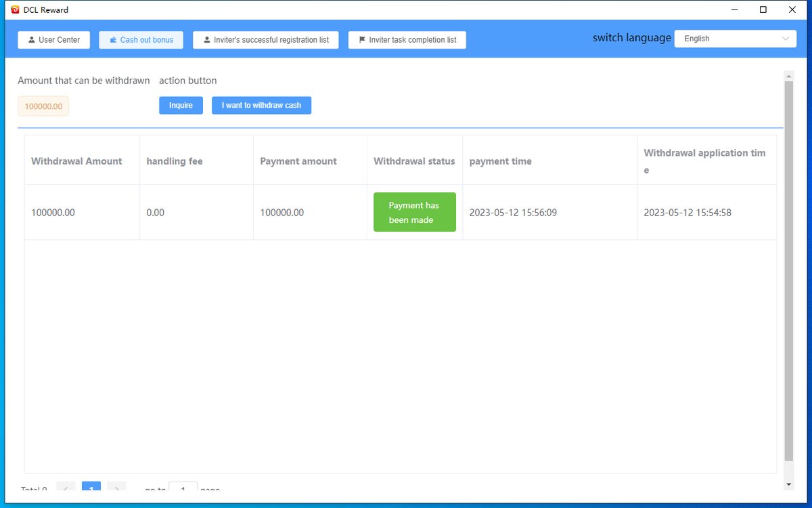812x508 pixels.
Task: Open Inviter task completion list
Action: click(x=407, y=40)
